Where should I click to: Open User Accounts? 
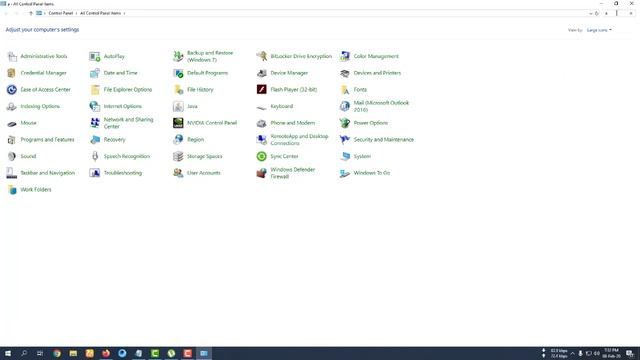coord(197,173)
